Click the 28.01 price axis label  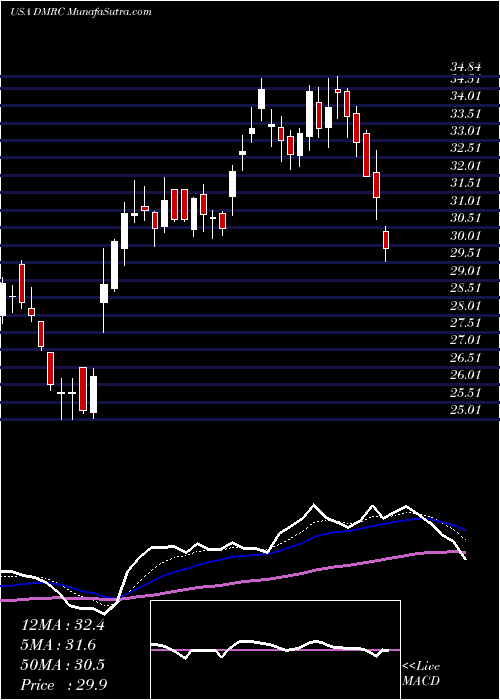[x=465, y=306]
